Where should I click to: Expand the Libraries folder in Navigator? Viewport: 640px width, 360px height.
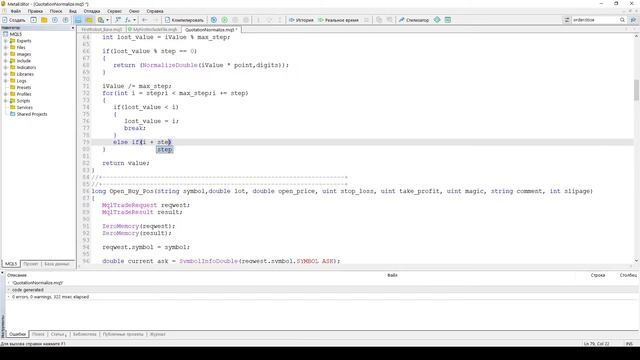(x=6, y=74)
